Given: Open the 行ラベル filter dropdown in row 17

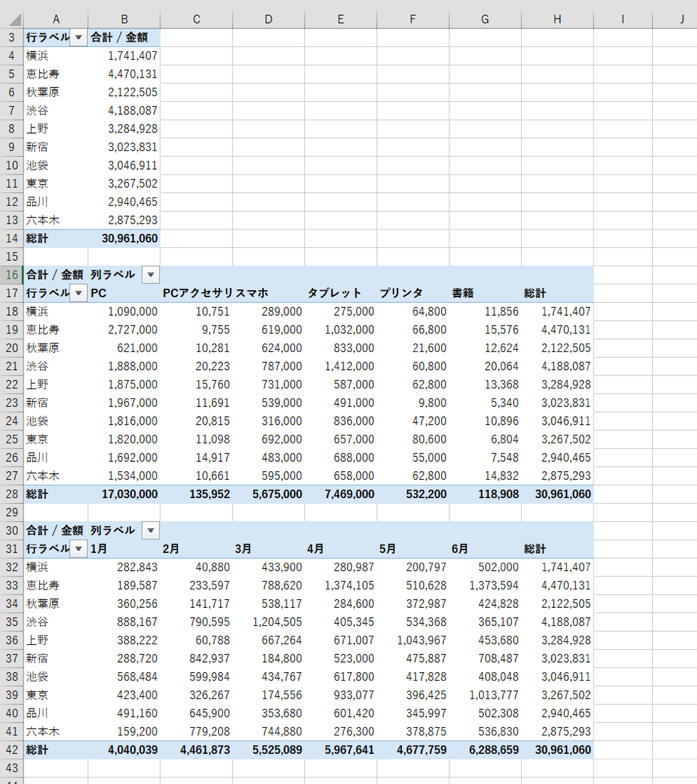Looking at the screenshot, I should click(78, 293).
